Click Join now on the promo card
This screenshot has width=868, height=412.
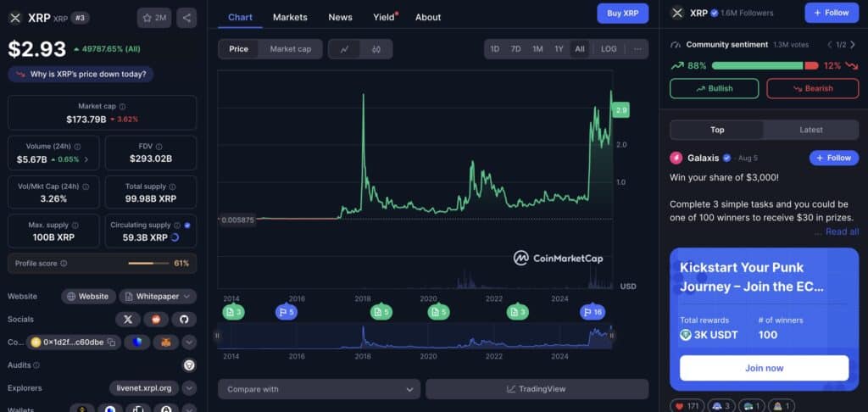(x=764, y=368)
